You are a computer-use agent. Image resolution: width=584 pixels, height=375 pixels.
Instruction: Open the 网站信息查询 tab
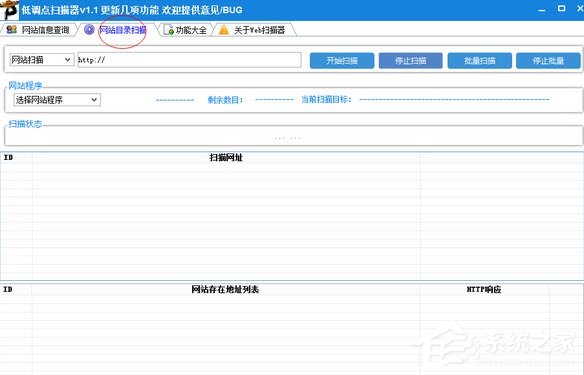[x=39, y=30]
